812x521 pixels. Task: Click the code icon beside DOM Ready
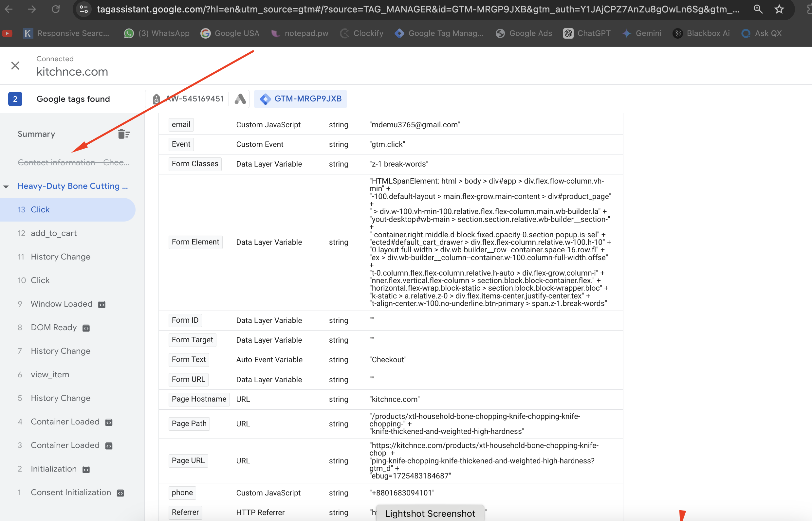[86, 328]
